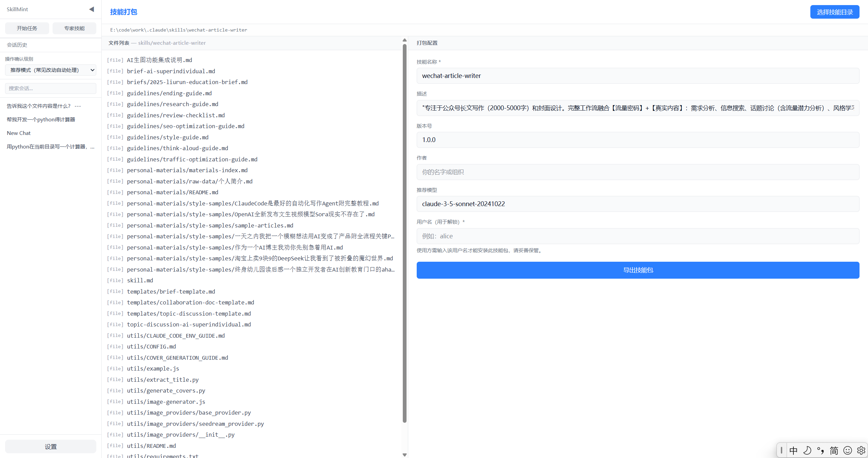Toggle IME 中 Chinese/English mode icon

pyautogui.click(x=793, y=450)
